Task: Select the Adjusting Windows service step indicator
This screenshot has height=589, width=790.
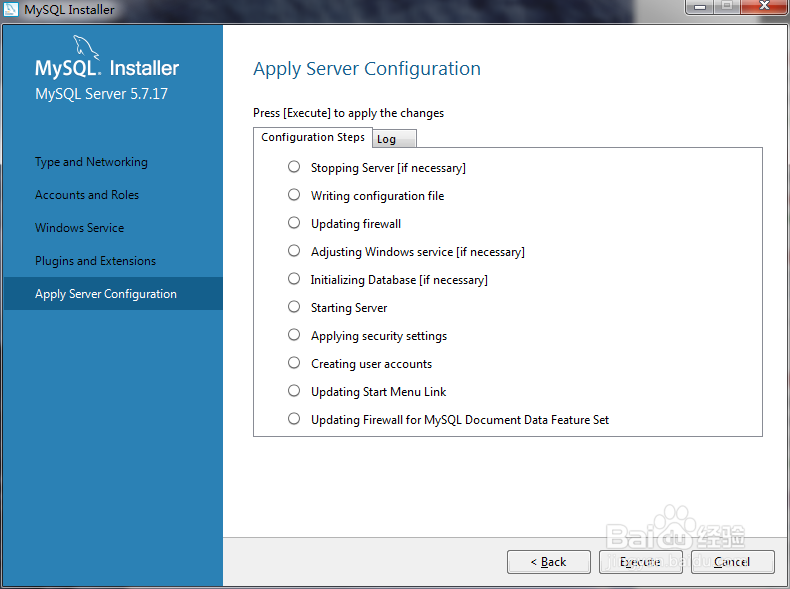Action: tap(294, 250)
